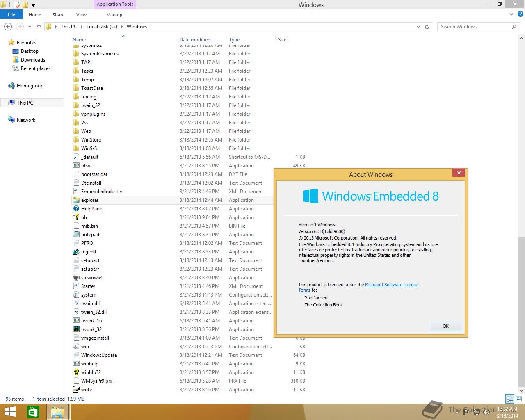525x420 pixels.
Task: Expand Local Disk (C:) breadcrumb arrow
Action: pyautogui.click(x=122, y=27)
